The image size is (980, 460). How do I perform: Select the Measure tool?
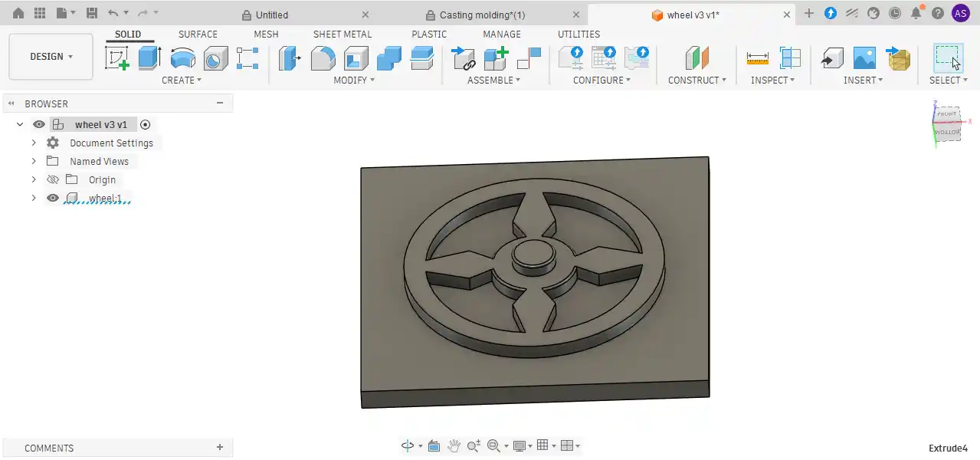(x=757, y=58)
